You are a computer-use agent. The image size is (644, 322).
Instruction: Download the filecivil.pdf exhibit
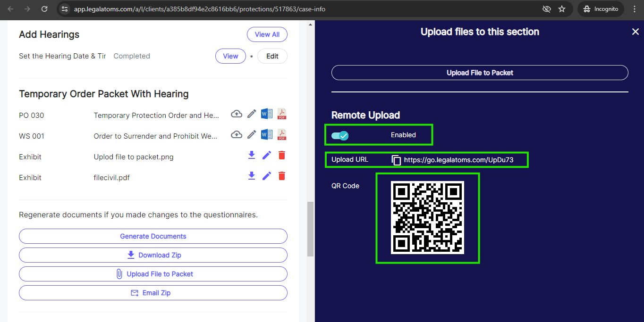(x=252, y=176)
